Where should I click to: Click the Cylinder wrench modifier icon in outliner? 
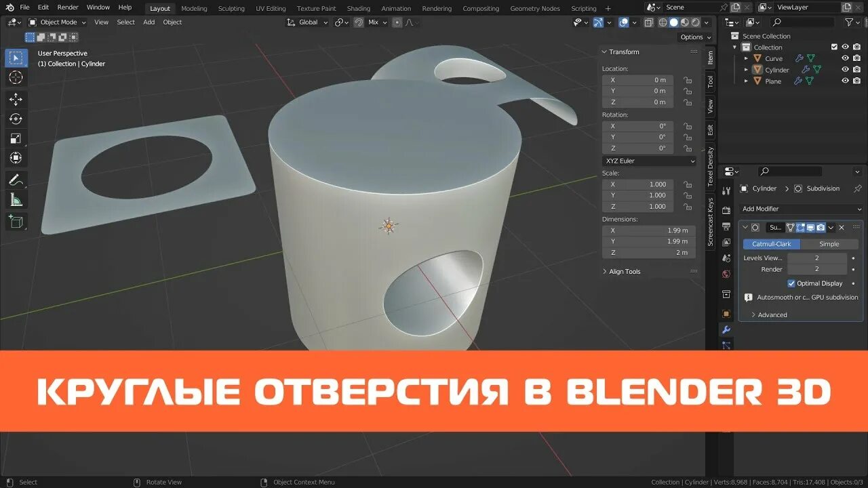(x=805, y=70)
